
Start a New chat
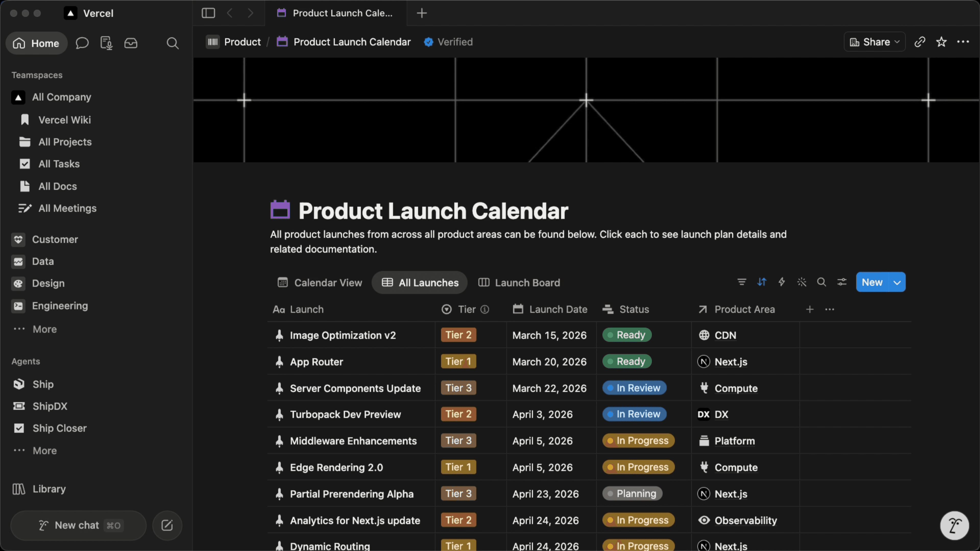click(78, 525)
